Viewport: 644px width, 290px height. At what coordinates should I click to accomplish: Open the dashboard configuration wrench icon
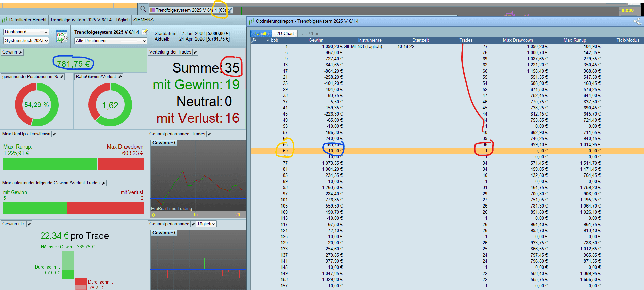[x=62, y=36]
